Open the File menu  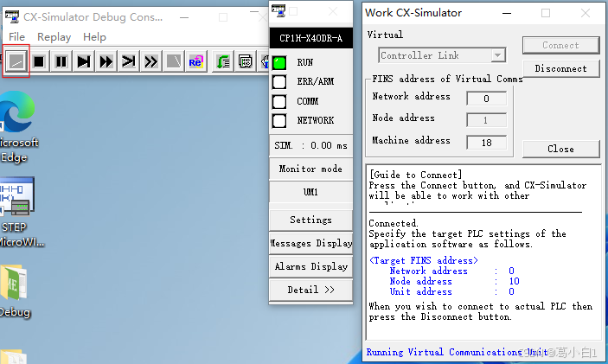point(16,37)
